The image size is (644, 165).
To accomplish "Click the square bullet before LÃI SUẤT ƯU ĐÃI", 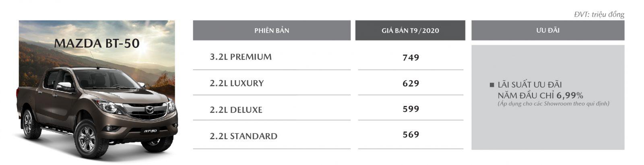I will click(x=491, y=85).
